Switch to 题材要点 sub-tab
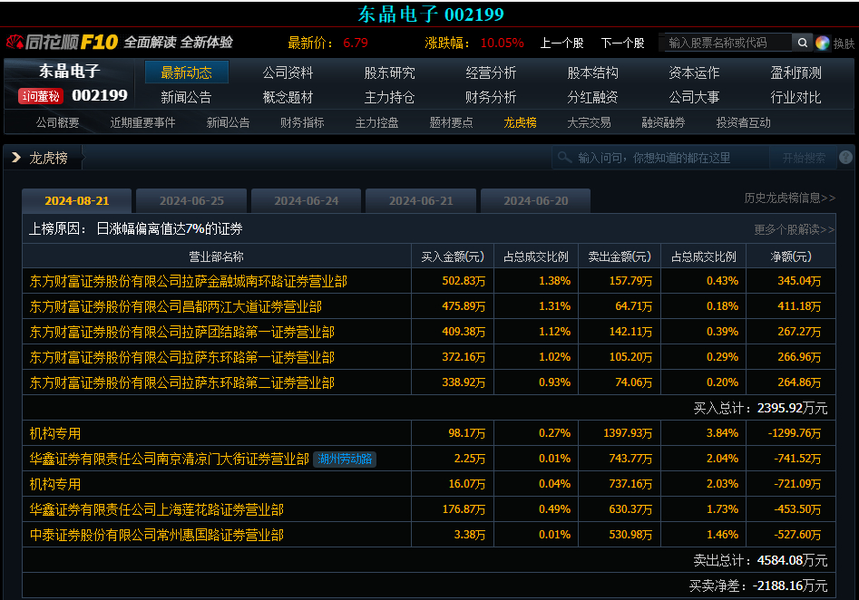This screenshot has height=600, width=859. point(451,123)
